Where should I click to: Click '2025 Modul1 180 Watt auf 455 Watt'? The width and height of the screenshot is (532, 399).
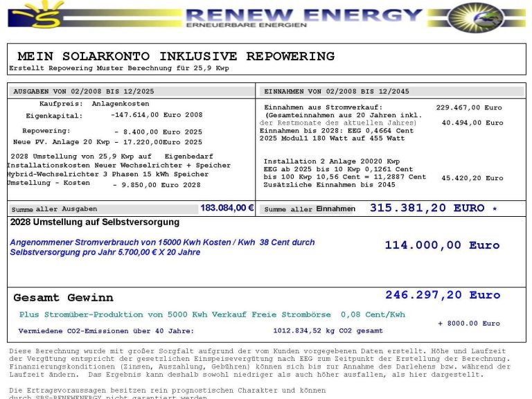click(332, 138)
